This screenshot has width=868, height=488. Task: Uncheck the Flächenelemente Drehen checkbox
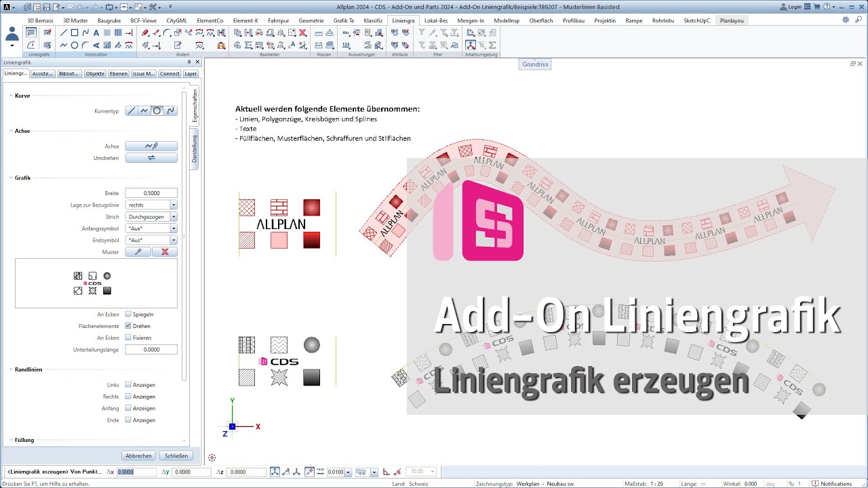click(x=128, y=326)
